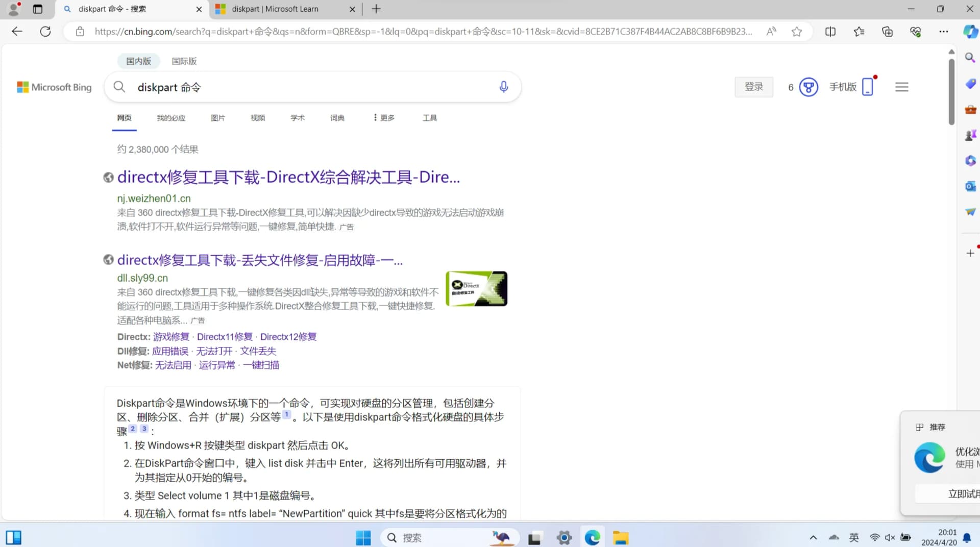
Task: Open the Tools briefcase sidebar icon
Action: (970, 109)
